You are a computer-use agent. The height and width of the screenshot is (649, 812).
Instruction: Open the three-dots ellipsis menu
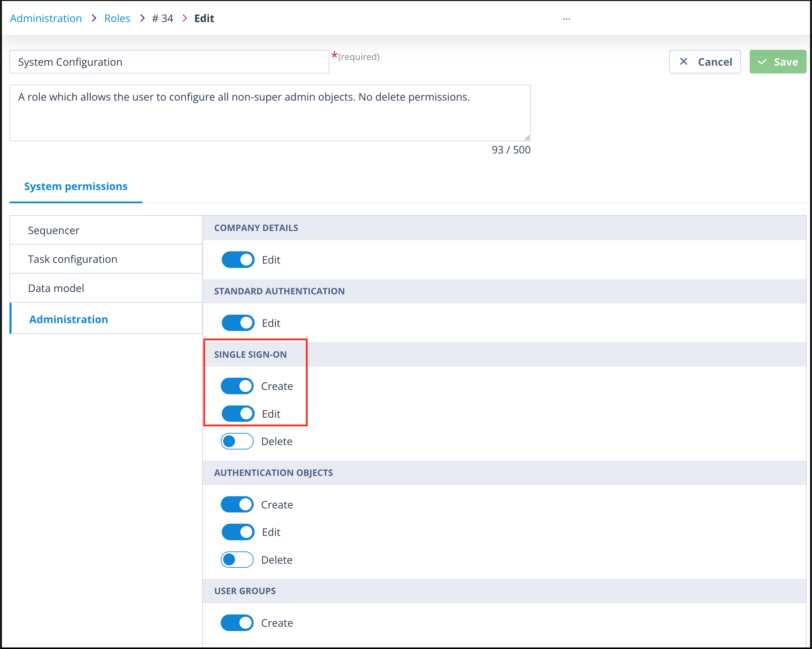tap(567, 19)
